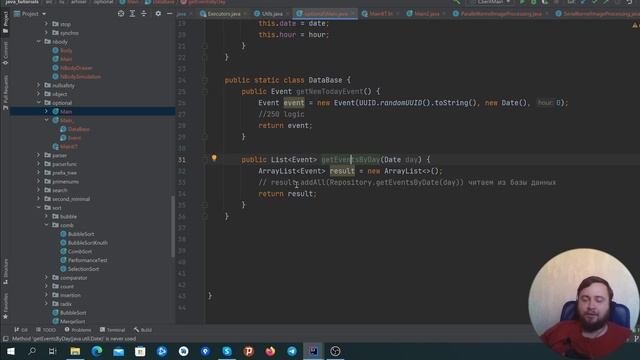Click Expand All icon in Project panel
The width and height of the screenshot is (640, 360).
(x=132, y=14)
